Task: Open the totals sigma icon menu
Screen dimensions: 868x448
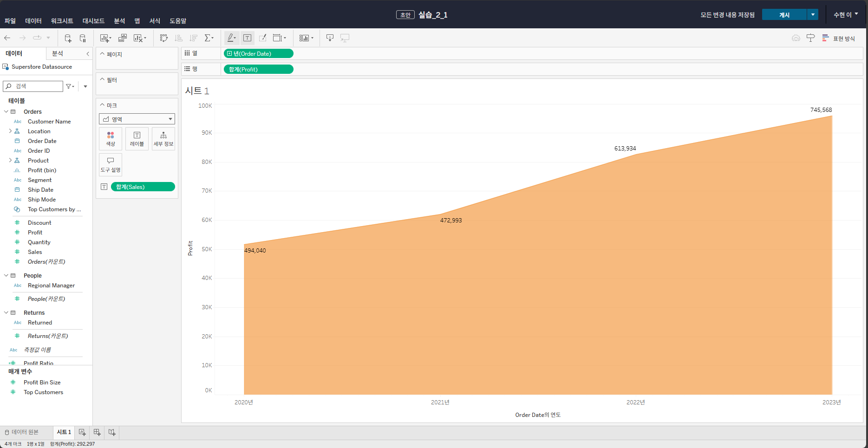Action: 209,38
